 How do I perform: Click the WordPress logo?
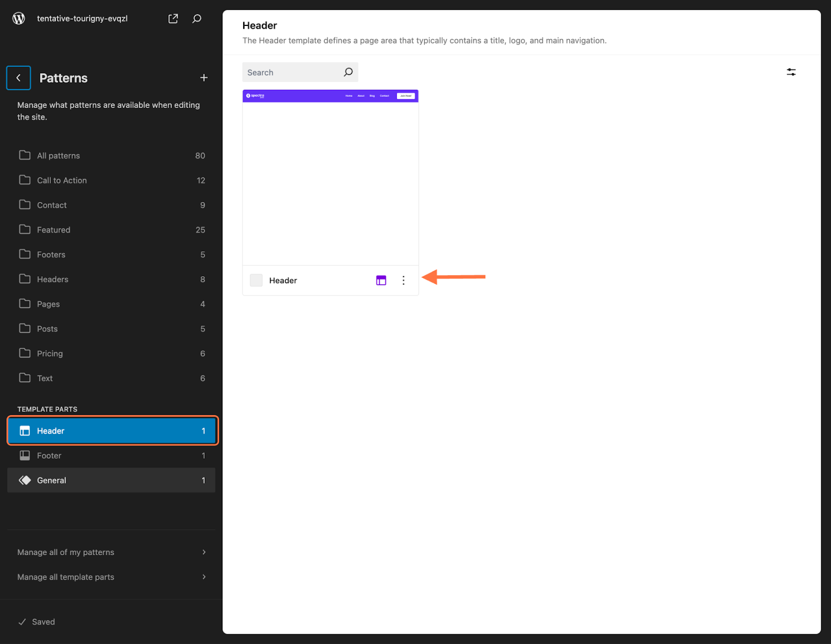(x=19, y=18)
